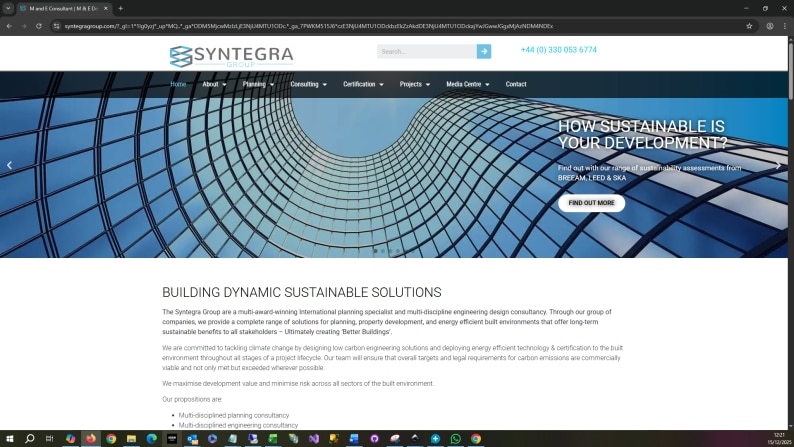Open the Windows Start menu

click(x=9, y=439)
